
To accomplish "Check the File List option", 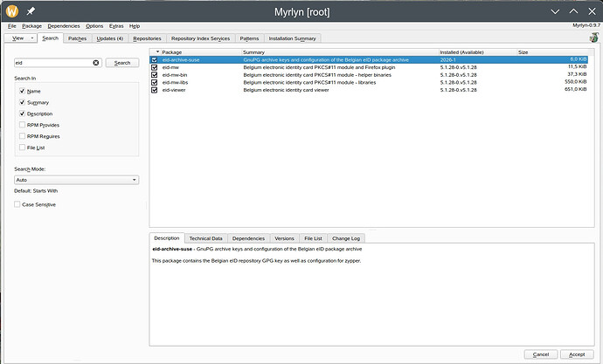I will coord(22,148).
